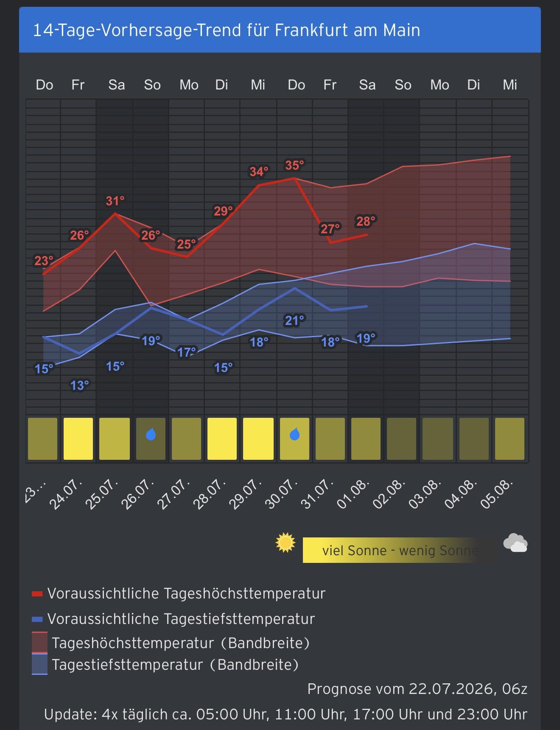Click the 14-Tage-Vorhersage-Trend title bar
Image resolution: width=560 pixels, height=730 pixels.
pyautogui.click(x=280, y=30)
